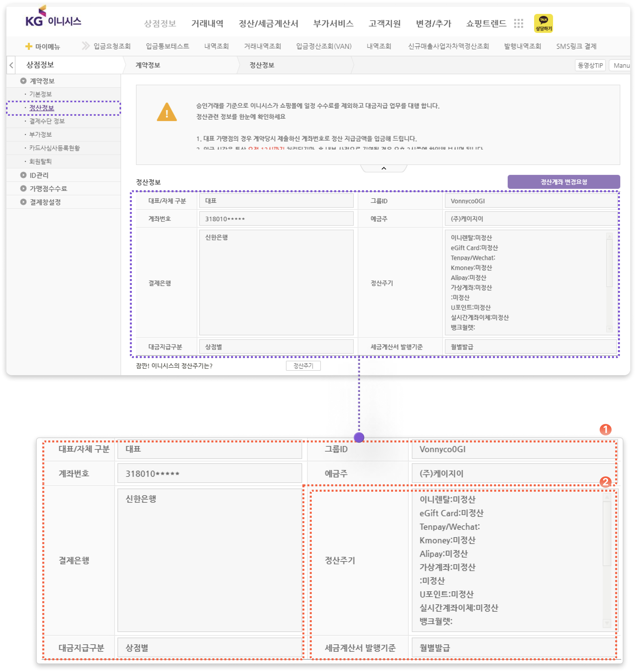Go to SMS링크 결제 shortcut
The height and width of the screenshot is (672, 637).
[x=576, y=46]
